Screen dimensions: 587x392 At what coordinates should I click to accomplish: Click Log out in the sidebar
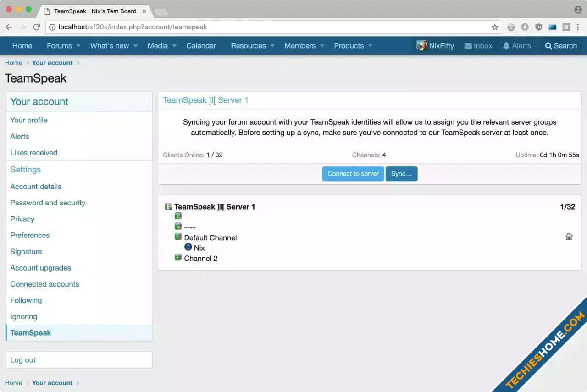(x=78, y=360)
